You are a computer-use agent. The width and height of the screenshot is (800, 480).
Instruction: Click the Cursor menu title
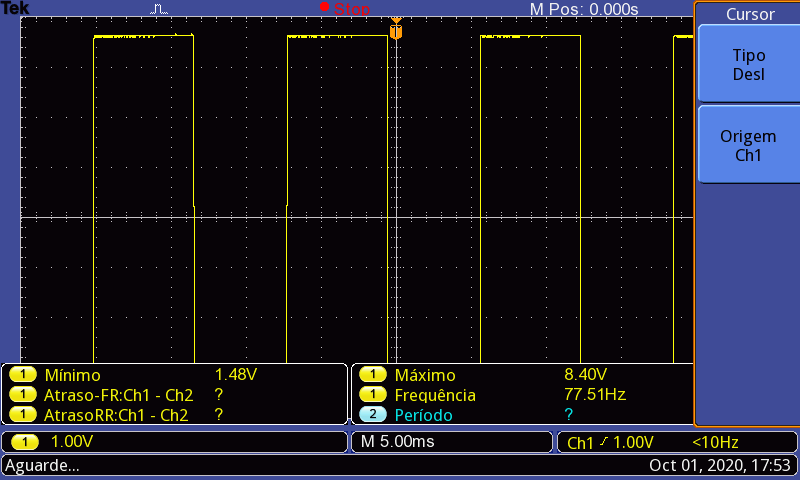pyautogui.click(x=750, y=14)
